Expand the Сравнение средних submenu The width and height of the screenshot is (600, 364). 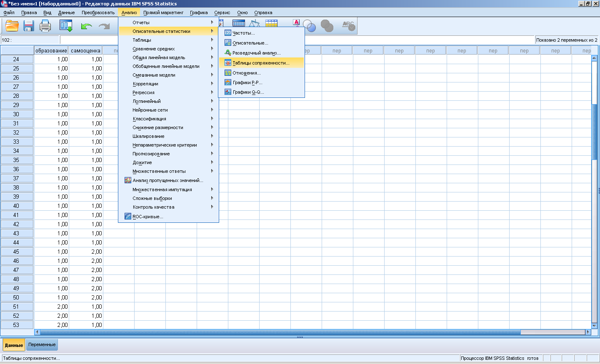point(168,49)
